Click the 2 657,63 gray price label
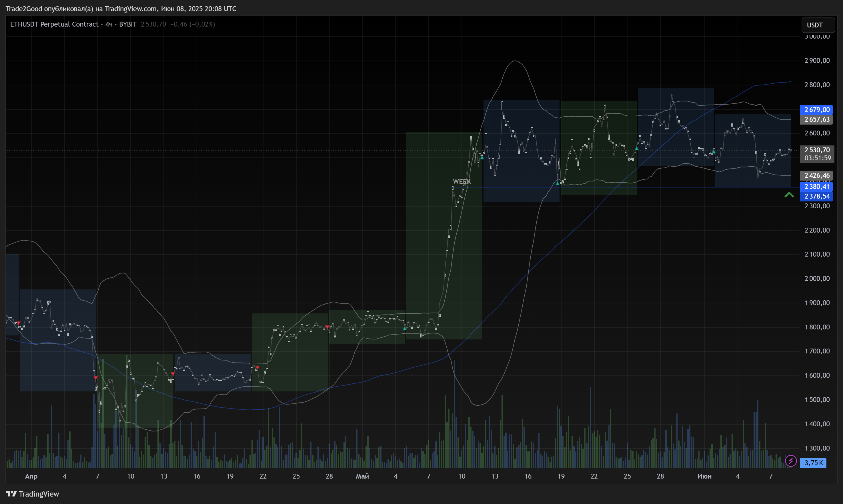The image size is (843, 504). 816,119
